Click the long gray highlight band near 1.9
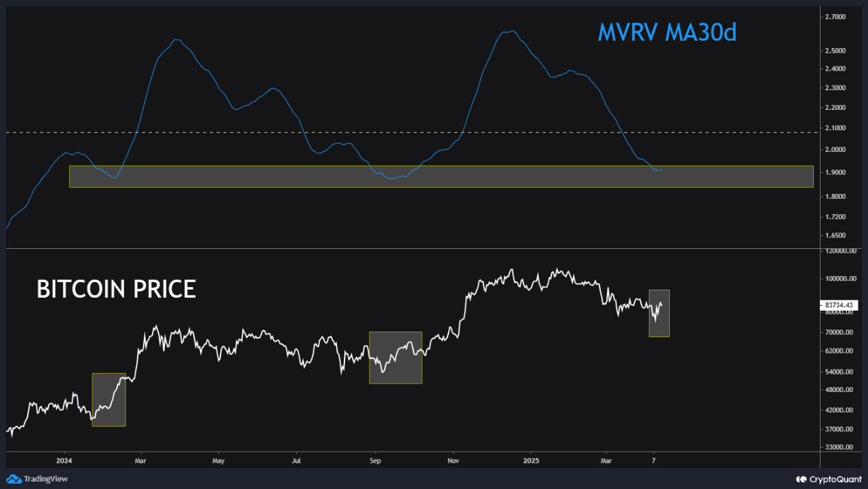Viewport: 868px width, 489px height. tap(441, 176)
